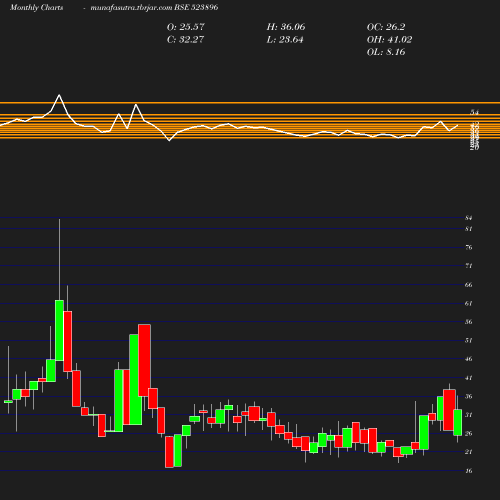Click the '21' price axis label

[469, 452]
